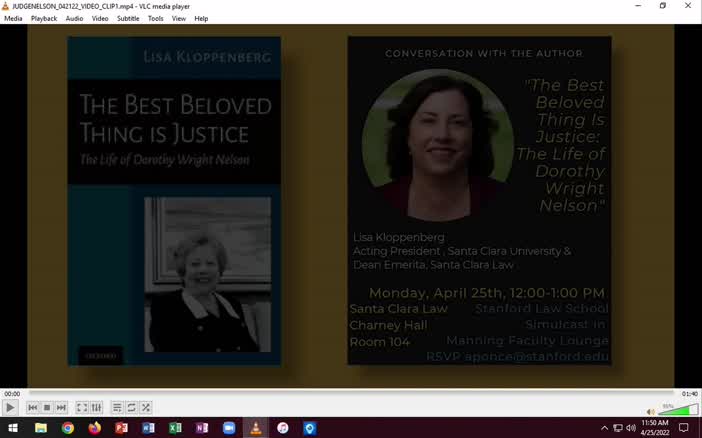Show hidden system tray icons
Viewport: 702px width, 438px height.
click(604, 428)
